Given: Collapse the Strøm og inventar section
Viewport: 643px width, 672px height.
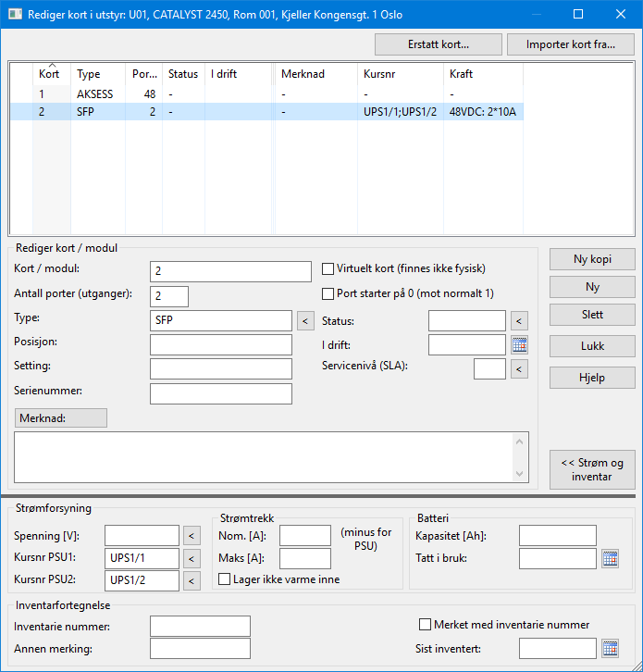Looking at the screenshot, I should tap(592, 469).
